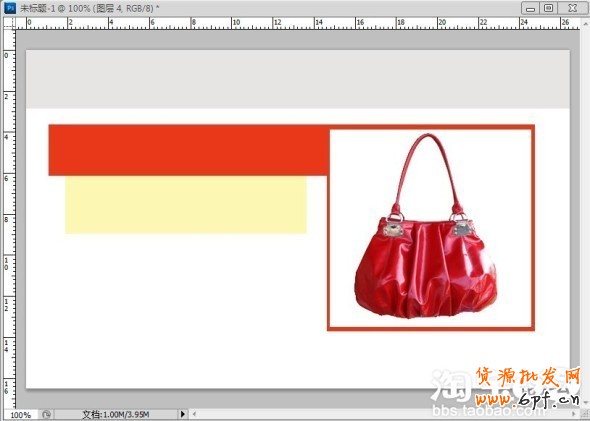Close the untitled document window
This screenshot has width=590, height=421.
pyautogui.click(x=572, y=8)
